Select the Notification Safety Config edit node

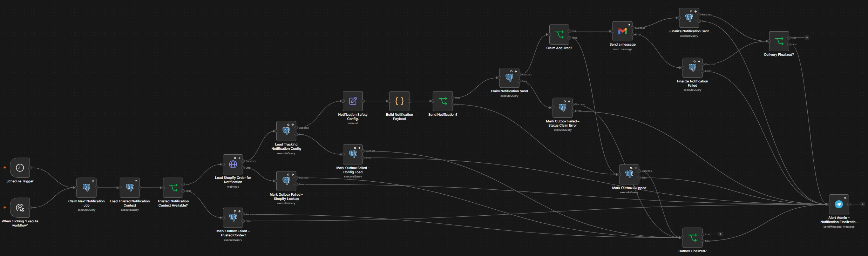coord(353,101)
